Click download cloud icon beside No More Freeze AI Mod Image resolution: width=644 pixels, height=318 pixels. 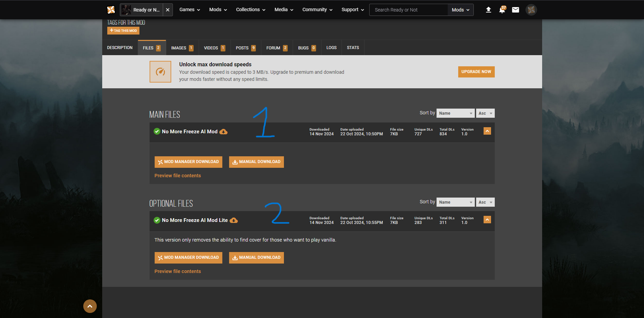[223, 132]
